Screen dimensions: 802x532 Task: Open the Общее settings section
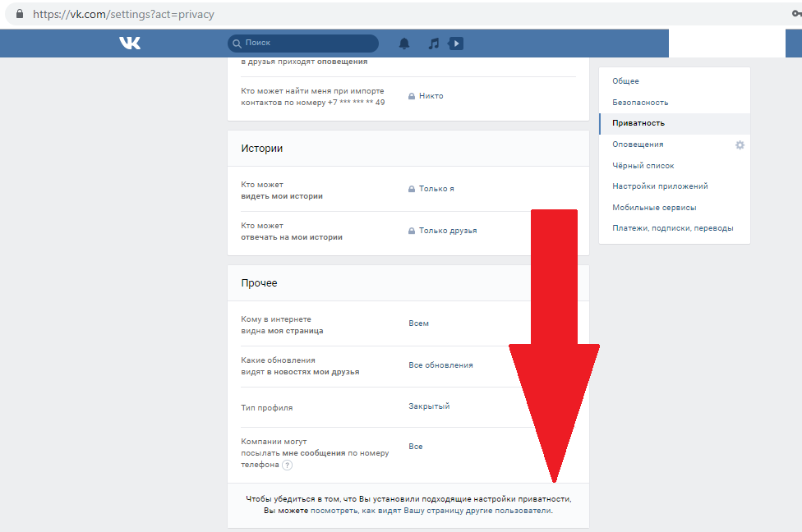(x=625, y=81)
